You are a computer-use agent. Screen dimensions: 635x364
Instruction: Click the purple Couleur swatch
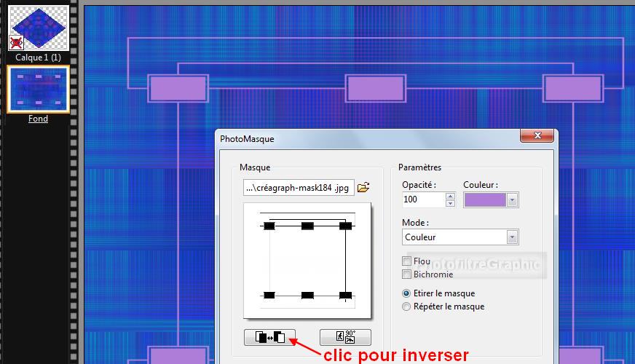pos(484,199)
